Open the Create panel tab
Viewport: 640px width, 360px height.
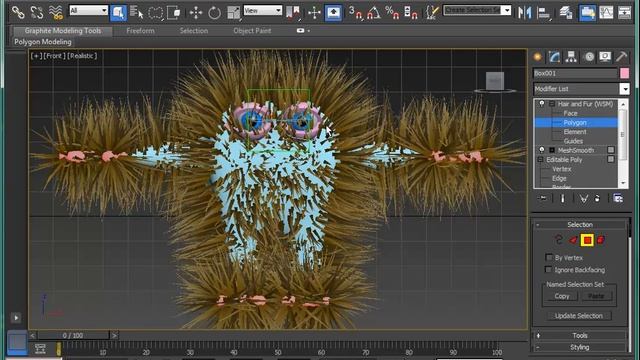click(x=538, y=57)
